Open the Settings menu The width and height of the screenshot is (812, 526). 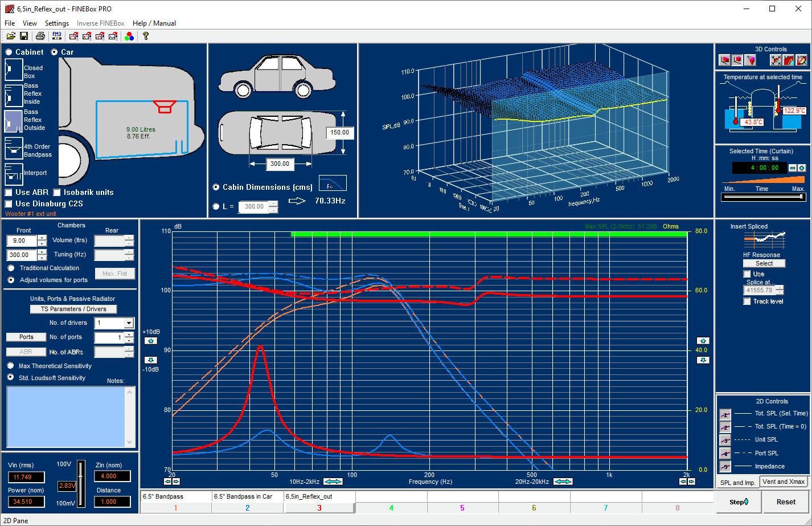[x=56, y=23]
